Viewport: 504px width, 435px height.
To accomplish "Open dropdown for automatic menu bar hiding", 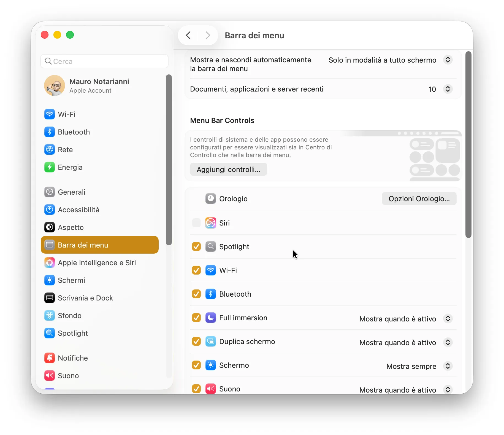I will click(448, 60).
